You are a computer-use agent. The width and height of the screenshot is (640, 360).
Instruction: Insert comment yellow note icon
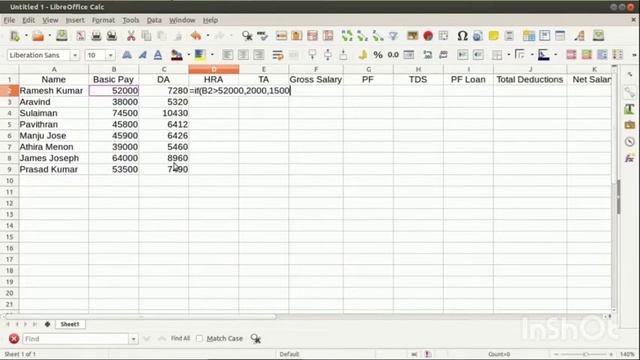tap(493, 36)
